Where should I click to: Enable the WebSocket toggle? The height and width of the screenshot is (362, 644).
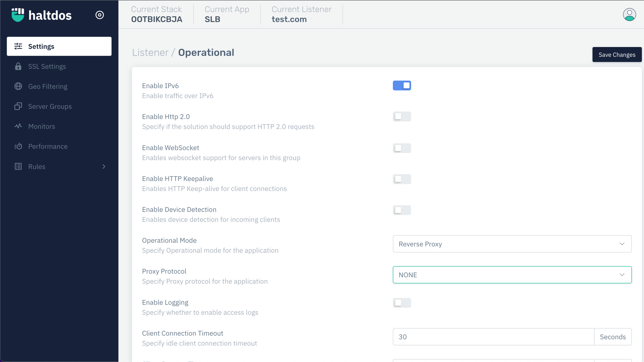[402, 148]
